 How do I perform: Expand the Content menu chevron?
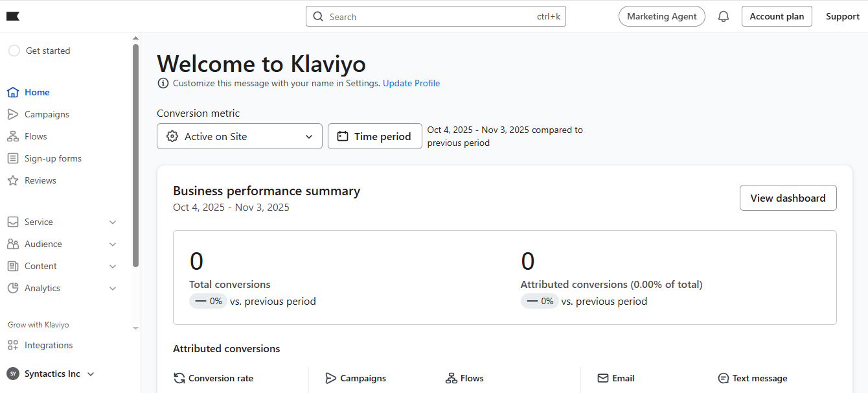pyautogui.click(x=113, y=267)
